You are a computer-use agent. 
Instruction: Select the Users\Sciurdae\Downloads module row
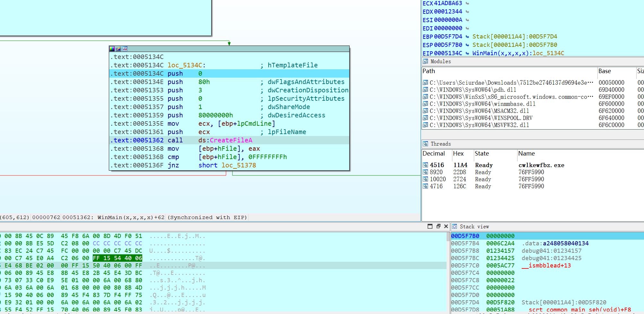click(533, 83)
